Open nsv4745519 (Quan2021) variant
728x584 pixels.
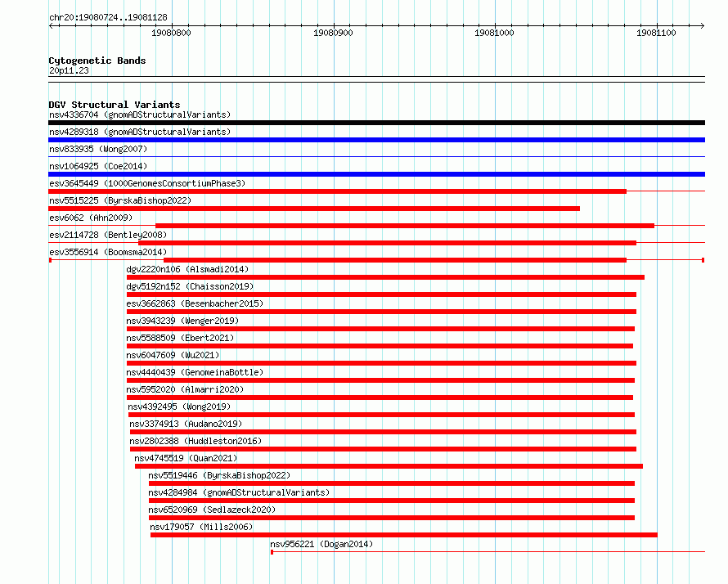[x=186, y=458]
